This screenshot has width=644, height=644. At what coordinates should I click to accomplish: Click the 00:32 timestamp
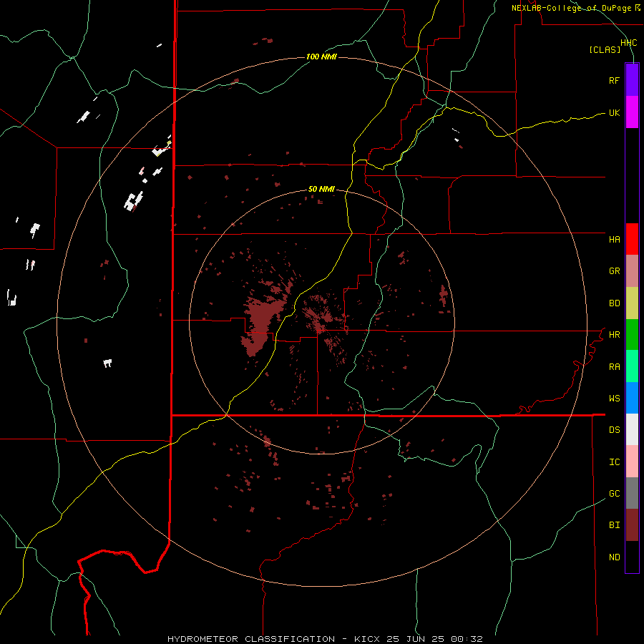click(467, 639)
